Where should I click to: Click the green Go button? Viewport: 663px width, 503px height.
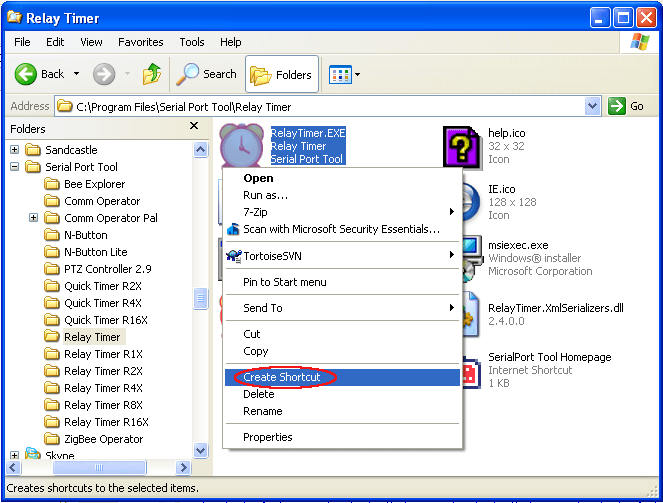coord(626,106)
